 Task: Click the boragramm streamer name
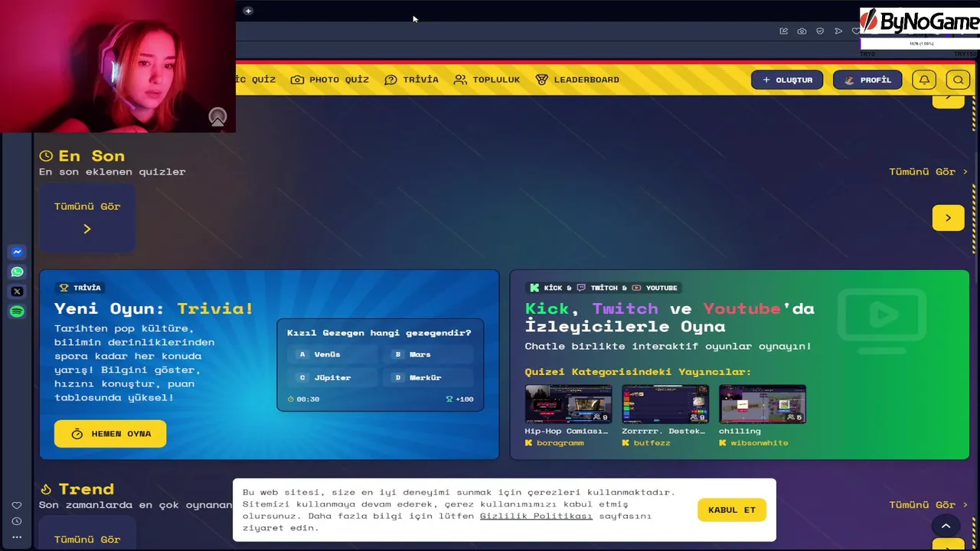560,443
